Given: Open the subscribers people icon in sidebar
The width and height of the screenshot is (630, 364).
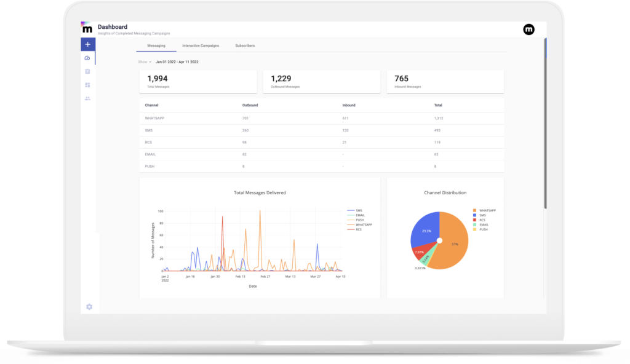Looking at the screenshot, I should [x=87, y=98].
